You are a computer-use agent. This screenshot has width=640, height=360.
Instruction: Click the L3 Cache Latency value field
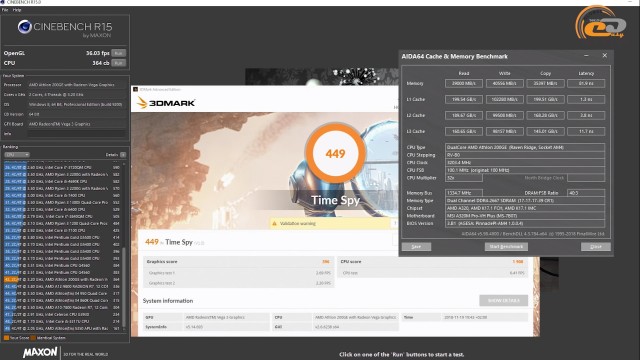586,131
